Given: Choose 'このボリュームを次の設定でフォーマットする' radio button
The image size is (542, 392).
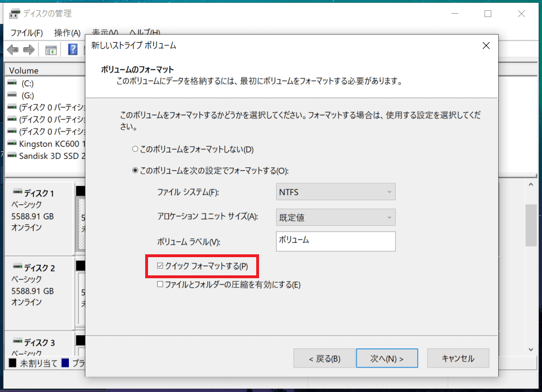Looking at the screenshot, I should (135, 170).
